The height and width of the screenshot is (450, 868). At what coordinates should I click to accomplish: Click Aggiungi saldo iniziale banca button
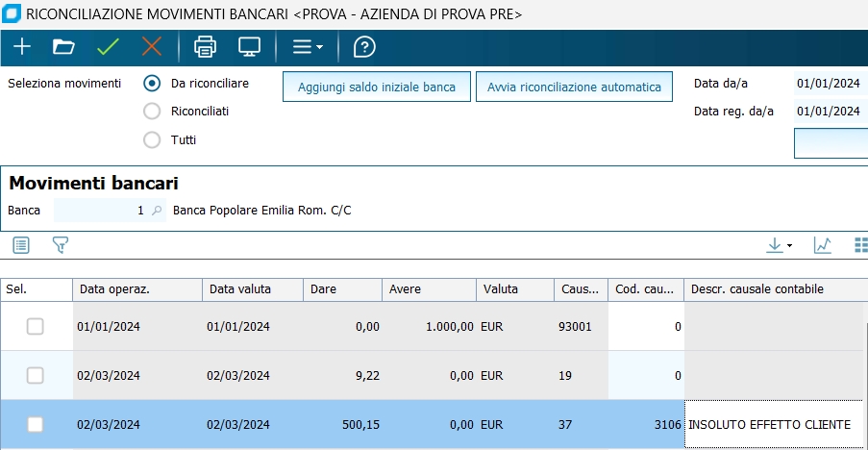pos(376,87)
